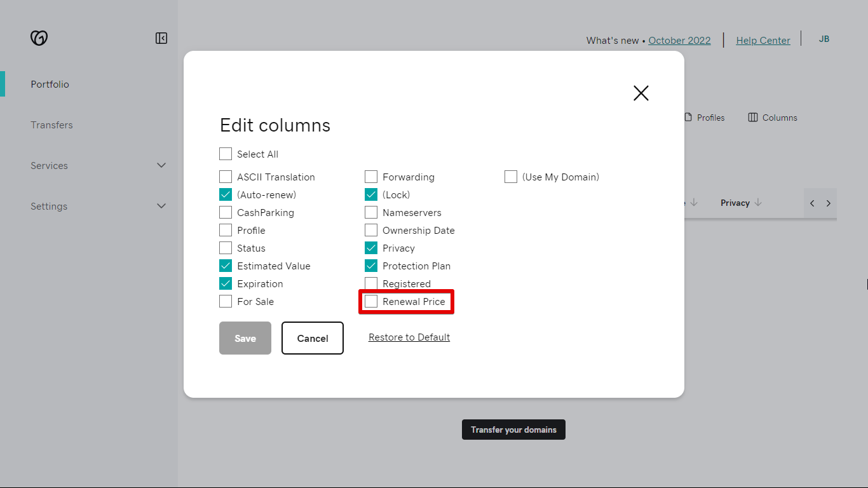Image resolution: width=868 pixels, height=488 pixels.
Task: Open the October 2022 what's new link
Action: (679, 40)
